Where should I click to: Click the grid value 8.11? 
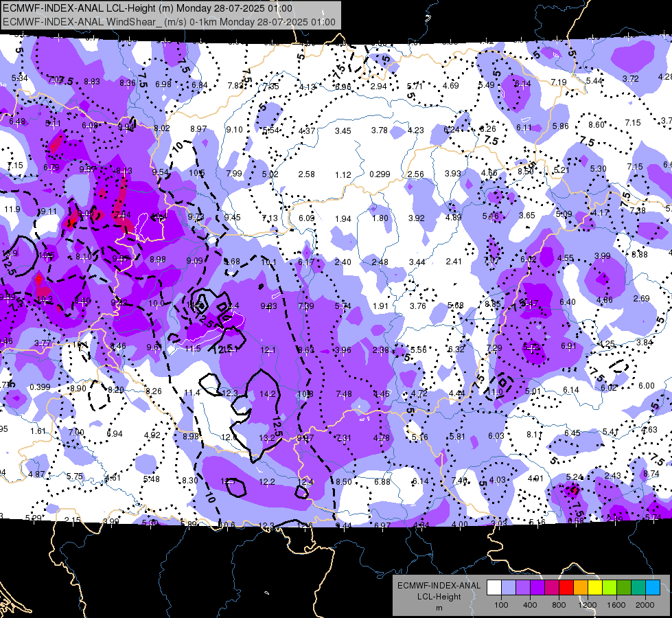[x=535, y=435]
